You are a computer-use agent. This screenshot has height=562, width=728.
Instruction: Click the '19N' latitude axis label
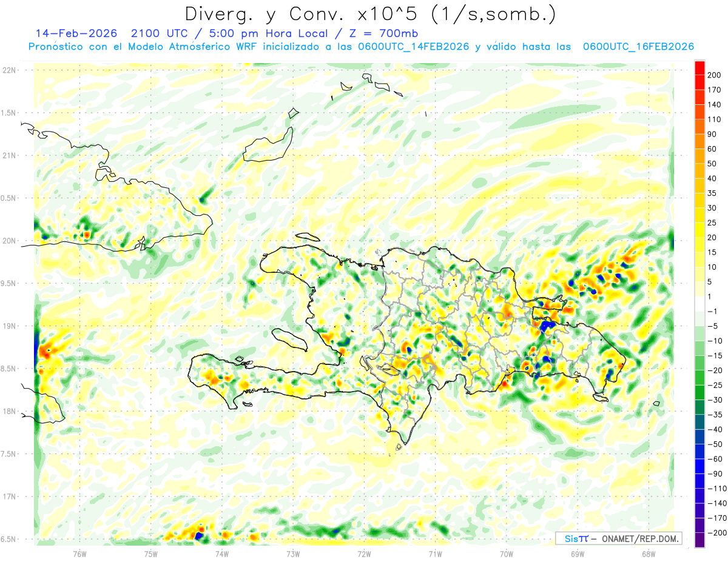click(9, 326)
